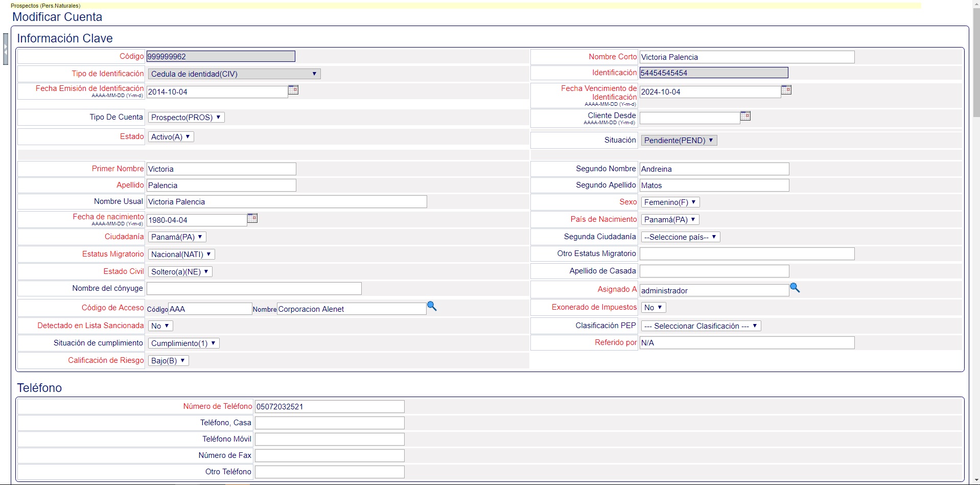Toggle the Exonerado de Impuestos dropdown
This screenshot has width=980, height=485.
coord(653,308)
